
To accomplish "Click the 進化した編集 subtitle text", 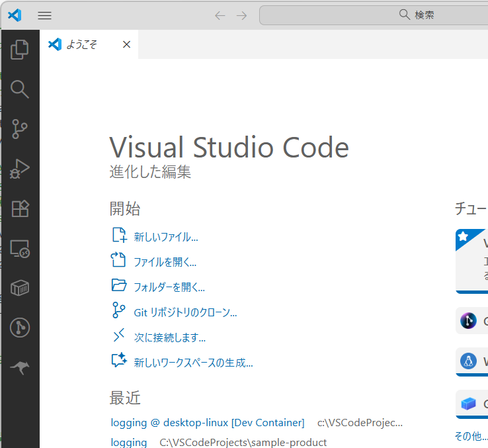I will (150, 171).
